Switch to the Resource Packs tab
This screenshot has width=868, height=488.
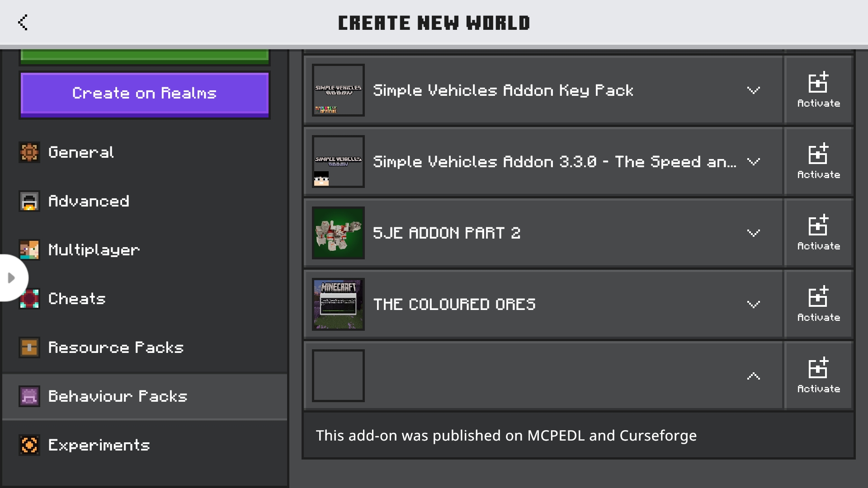point(116,347)
